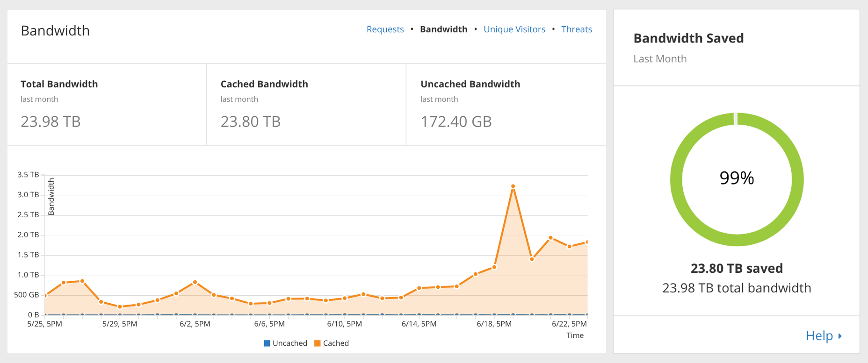Click the last cached data point at chart's right edge

[x=586, y=242]
